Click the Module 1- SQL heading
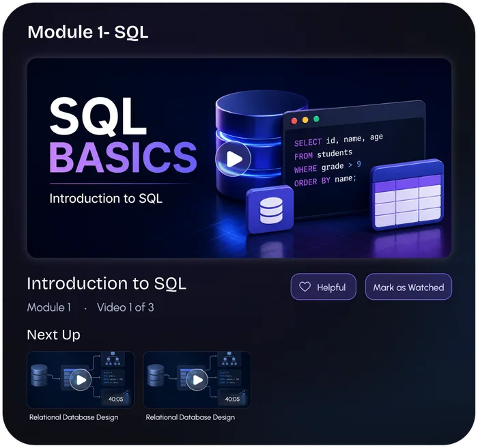The image size is (478, 448). click(x=88, y=32)
